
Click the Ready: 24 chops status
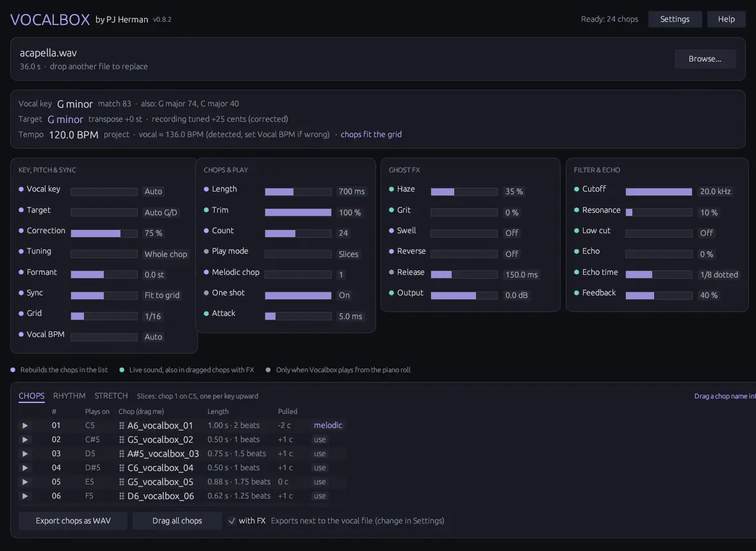[609, 19]
